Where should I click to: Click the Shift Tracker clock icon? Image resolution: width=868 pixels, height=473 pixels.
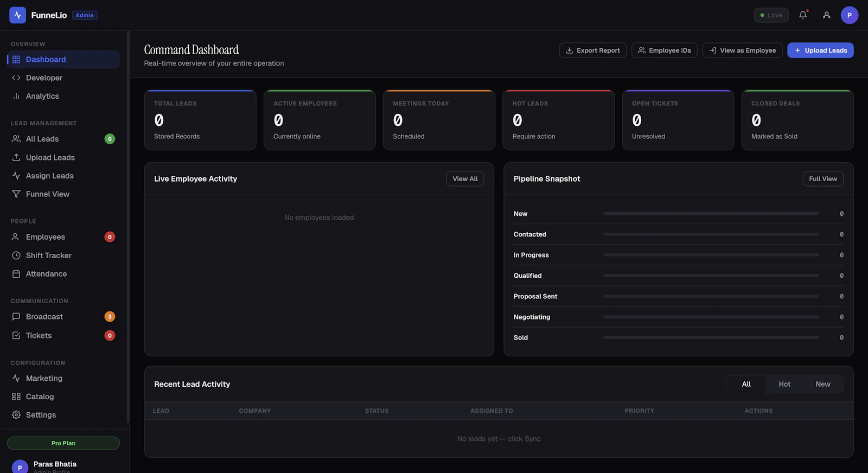click(16, 255)
